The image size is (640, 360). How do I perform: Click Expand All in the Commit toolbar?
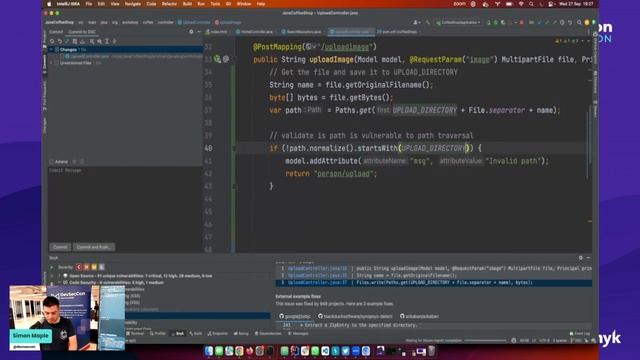(x=107, y=41)
